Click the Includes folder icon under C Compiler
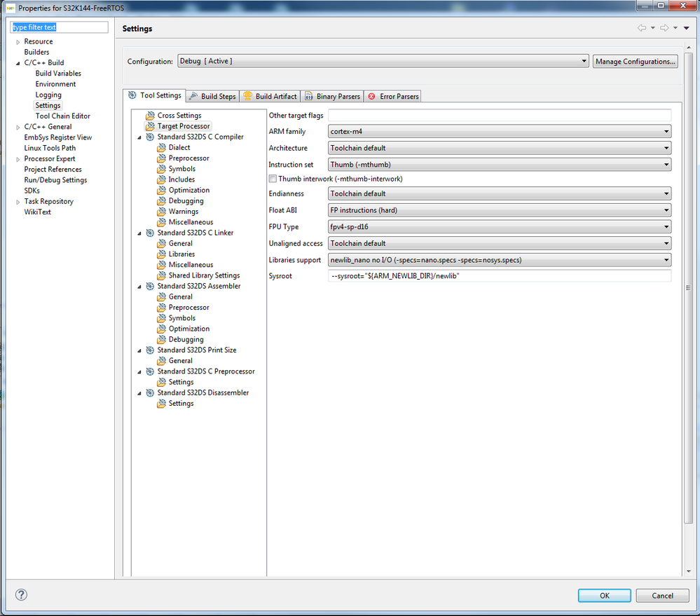Viewport: 700px width, 616px height. pyautogui.click(x=161, y=179)
